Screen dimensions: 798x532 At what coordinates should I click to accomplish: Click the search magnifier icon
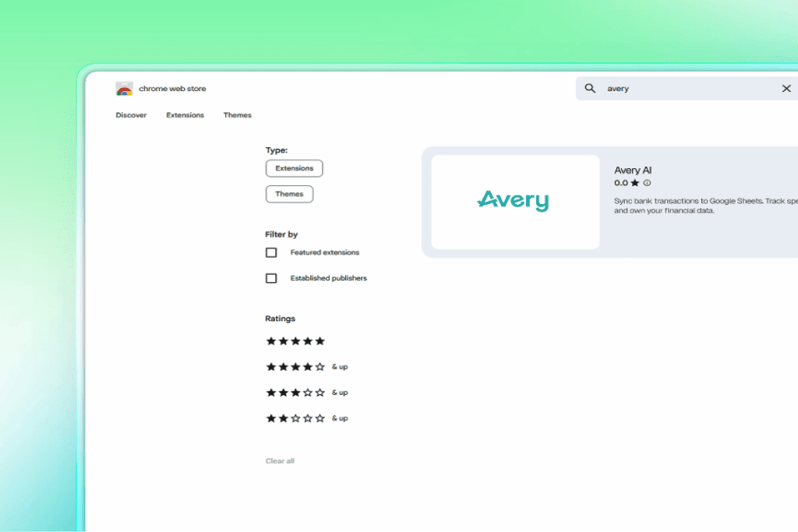[x=590, y=89]
